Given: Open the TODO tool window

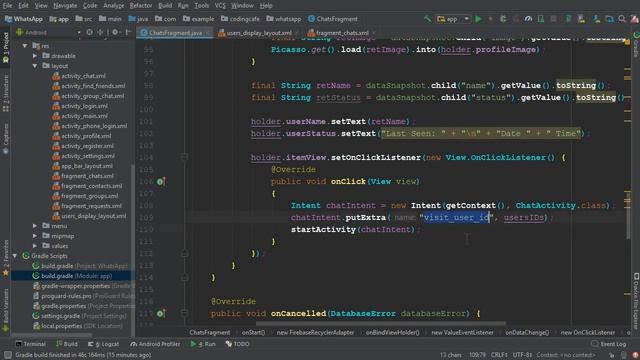Looking at the screenshot, I should coord(238,344).
